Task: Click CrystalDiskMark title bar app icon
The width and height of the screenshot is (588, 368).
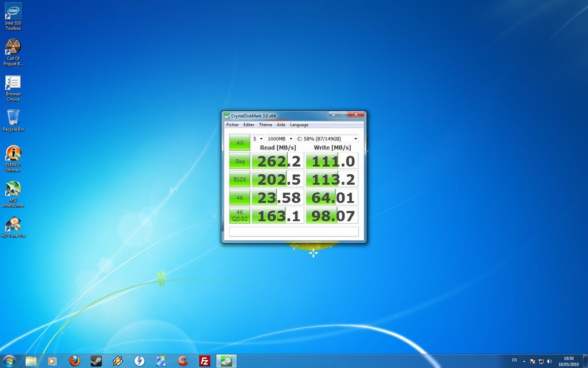Action: point(227,116)
